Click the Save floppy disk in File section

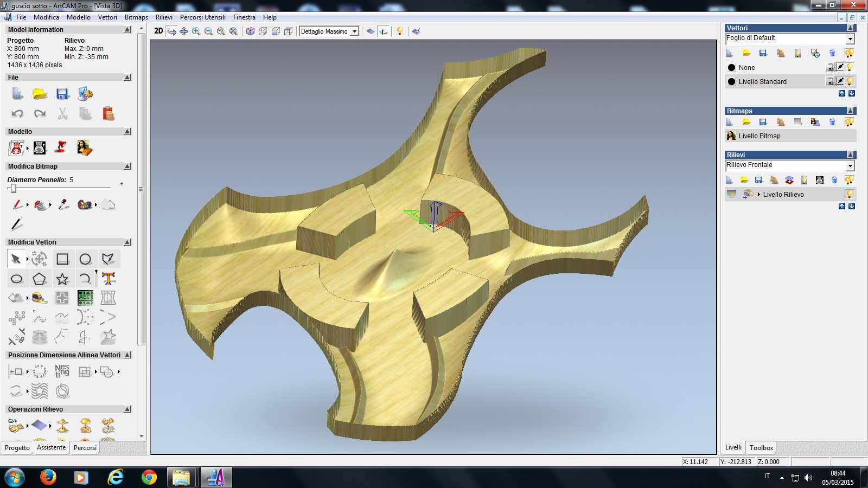click(x=62, y=94)
